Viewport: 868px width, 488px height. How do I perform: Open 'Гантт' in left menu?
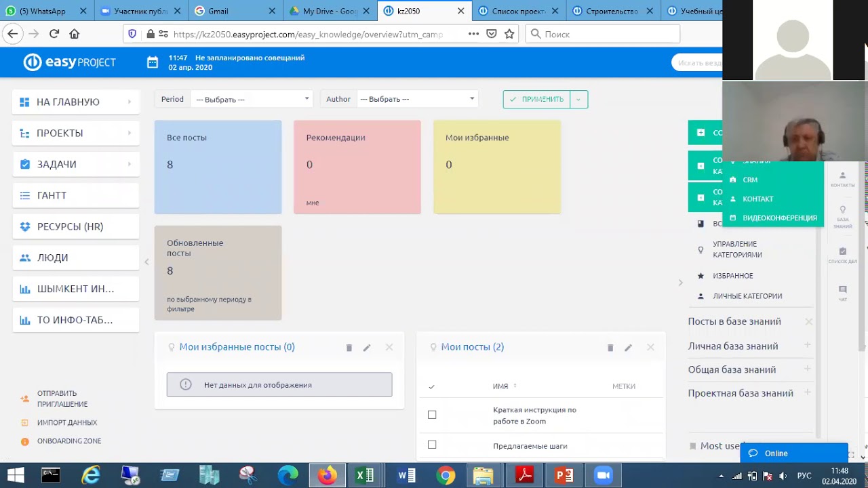click(76, 195)
